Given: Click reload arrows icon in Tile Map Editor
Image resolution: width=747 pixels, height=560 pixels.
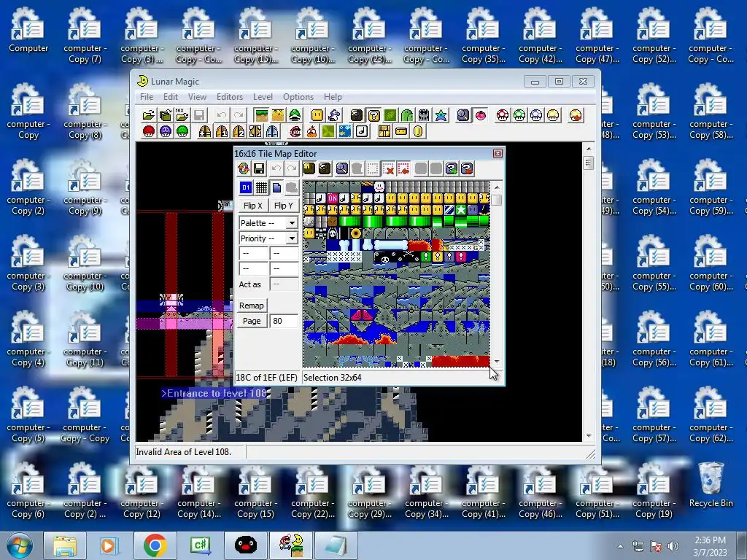Looking at the screenshot, I should pyautogui.click(x=244, y=168).
